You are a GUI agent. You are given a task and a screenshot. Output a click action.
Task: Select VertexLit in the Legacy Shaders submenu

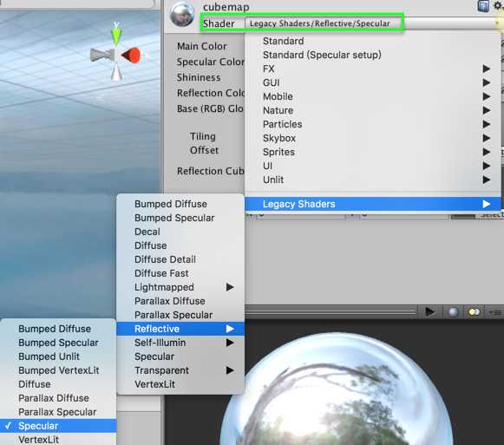tap(180, 384)
